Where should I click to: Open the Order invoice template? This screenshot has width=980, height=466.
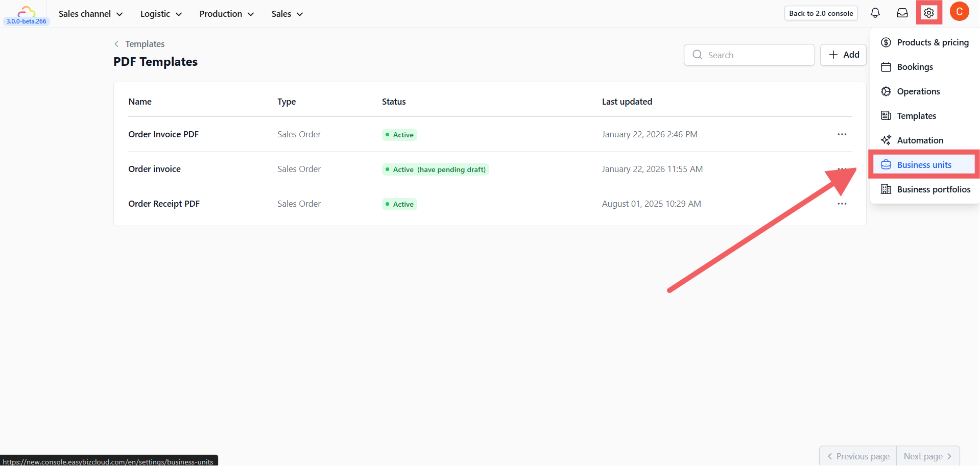pos(154,169)
